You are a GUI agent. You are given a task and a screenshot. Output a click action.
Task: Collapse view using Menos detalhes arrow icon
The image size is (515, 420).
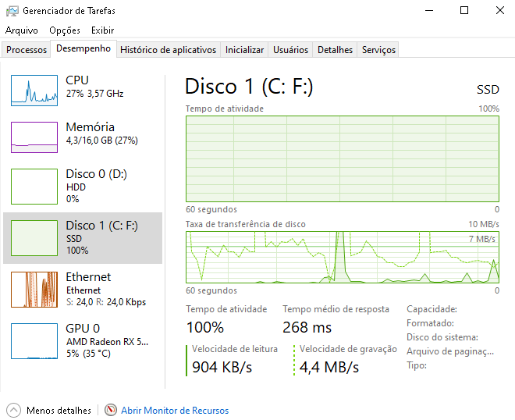(13, 410)
